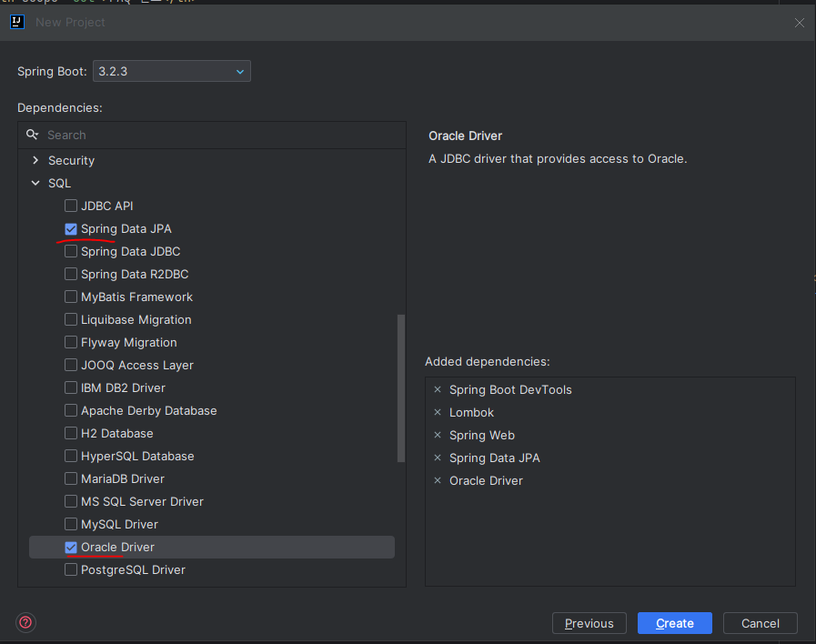Screen dimensions: 816x644
Task: Check MySQL Driver
Action: pos(71,524)
